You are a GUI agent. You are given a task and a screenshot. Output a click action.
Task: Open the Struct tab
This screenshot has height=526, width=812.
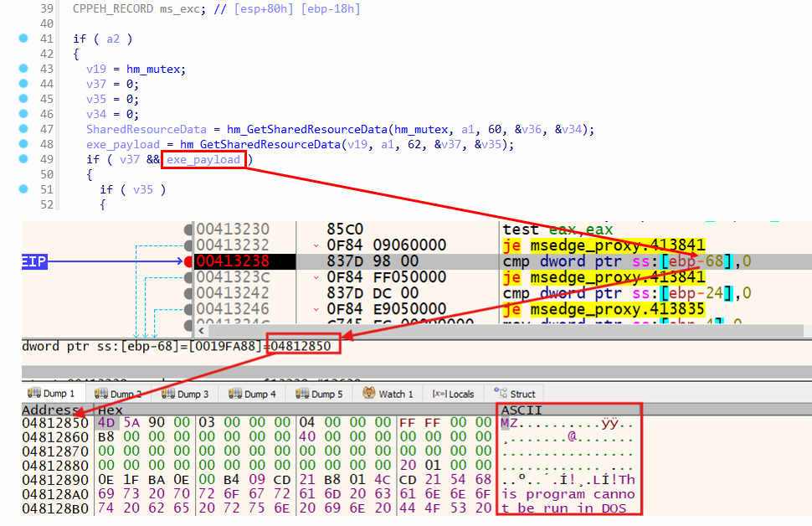coord(515,394)
